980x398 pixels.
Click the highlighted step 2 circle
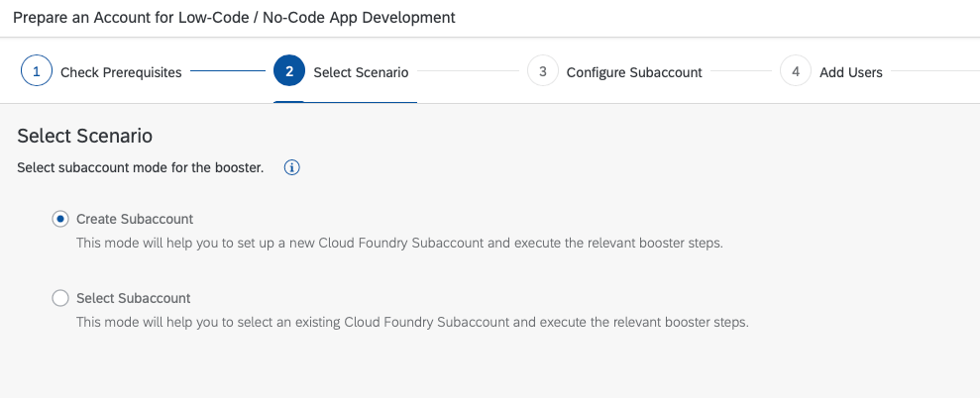[289, 71]
